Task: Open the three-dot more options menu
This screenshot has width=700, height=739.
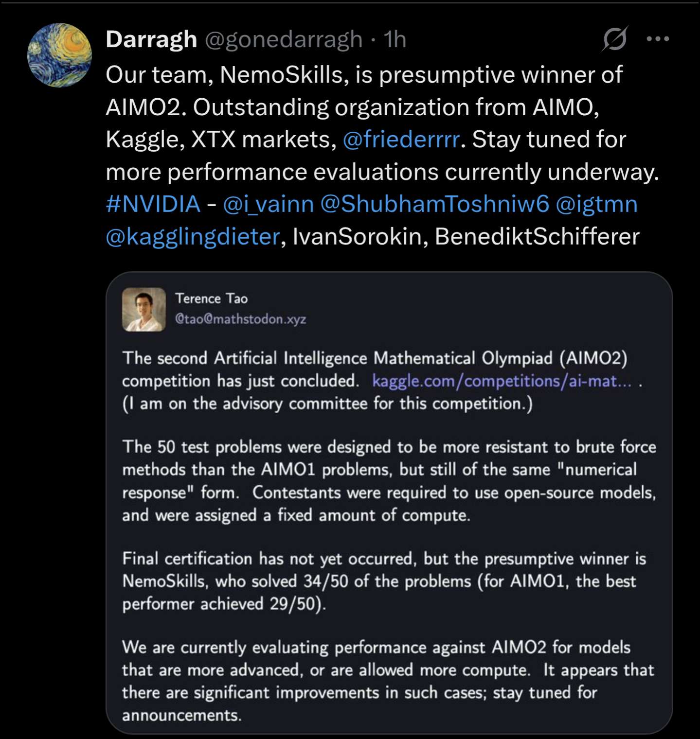Action: click(658, 39)
